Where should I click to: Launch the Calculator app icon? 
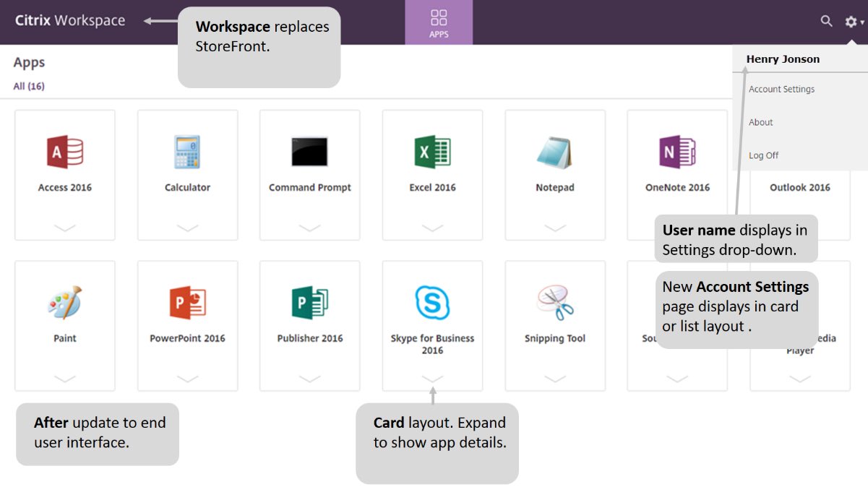point(187,152)
